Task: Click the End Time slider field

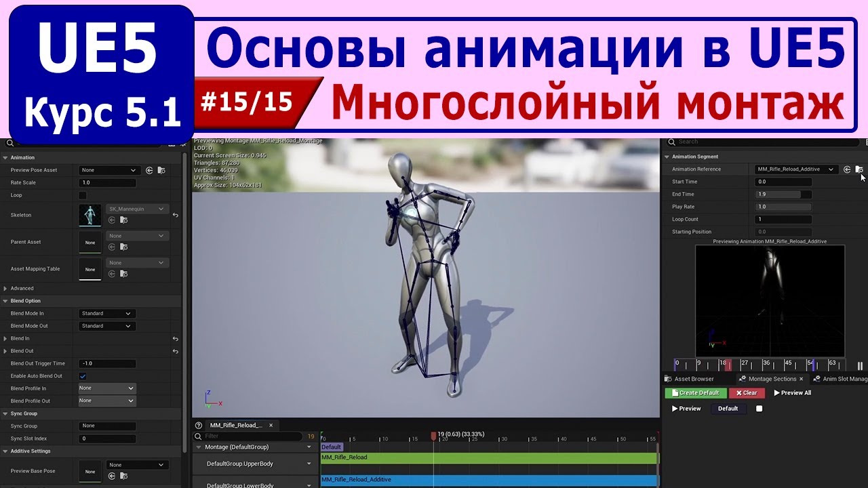Action: tap(783, 195)
